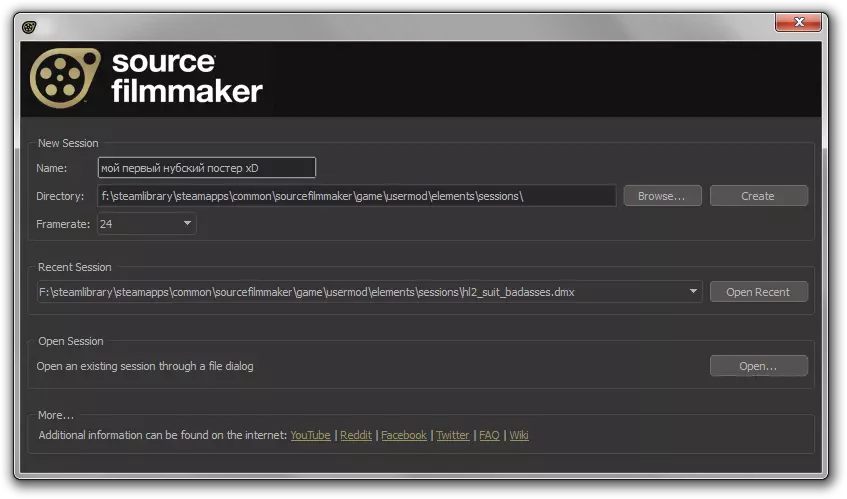Click the Create button

click(758, 196)
